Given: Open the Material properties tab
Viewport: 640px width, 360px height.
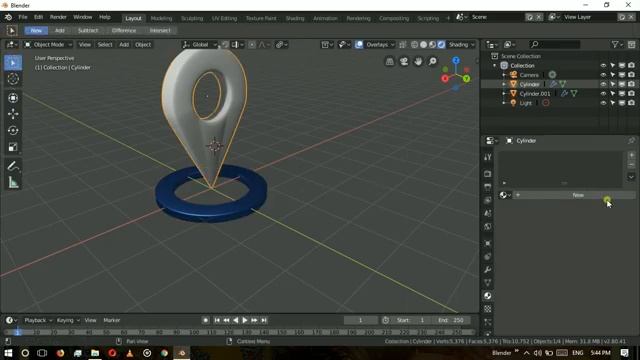Looking at the screenshot, I should (x=488, y=296).
